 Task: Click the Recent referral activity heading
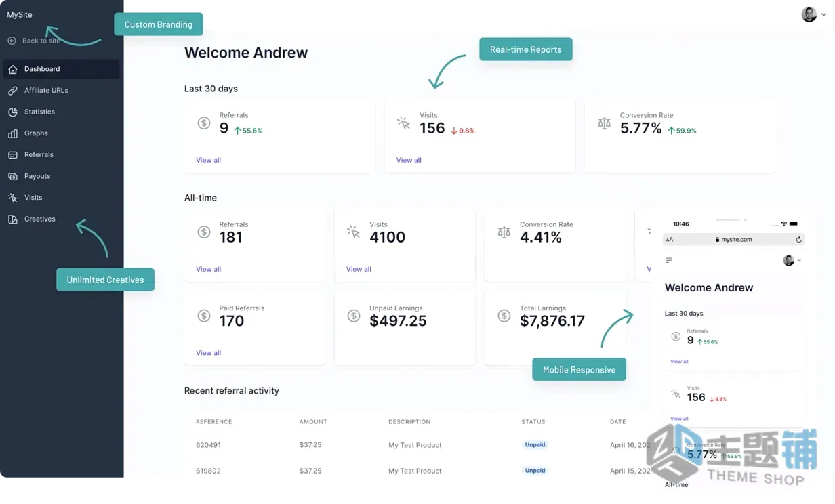tap(232, 391)
